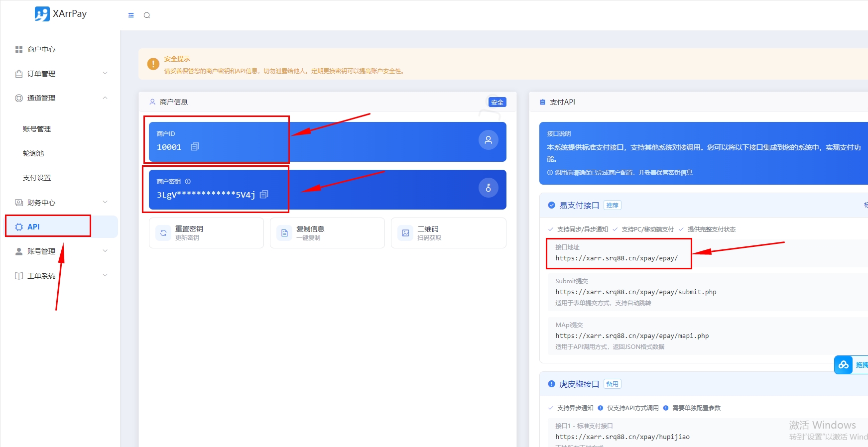Click the floating cloud widget icon
Screen dimensions: 868x447
844,365
